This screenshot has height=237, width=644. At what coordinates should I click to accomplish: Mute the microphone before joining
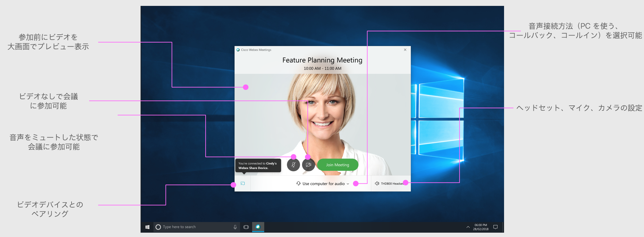(293, 165)
